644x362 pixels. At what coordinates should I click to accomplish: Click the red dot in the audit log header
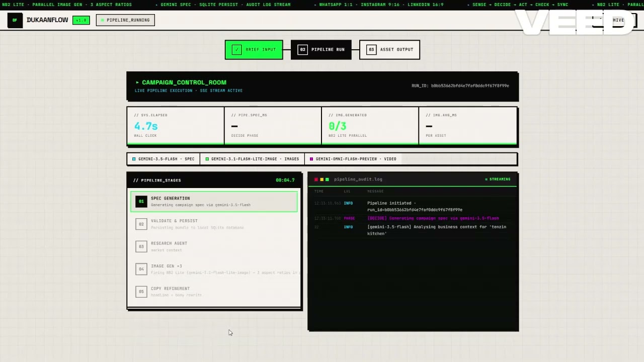click(x=316, y=179)
